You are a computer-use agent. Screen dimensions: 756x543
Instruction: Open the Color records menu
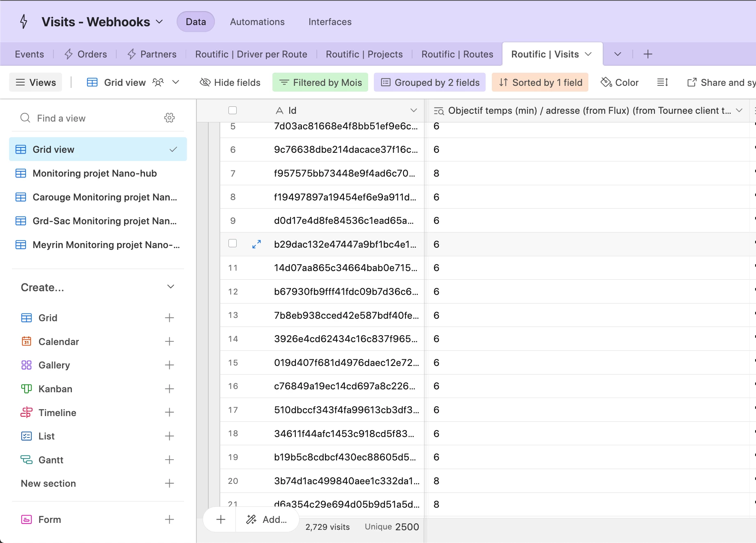coord(620,83)
